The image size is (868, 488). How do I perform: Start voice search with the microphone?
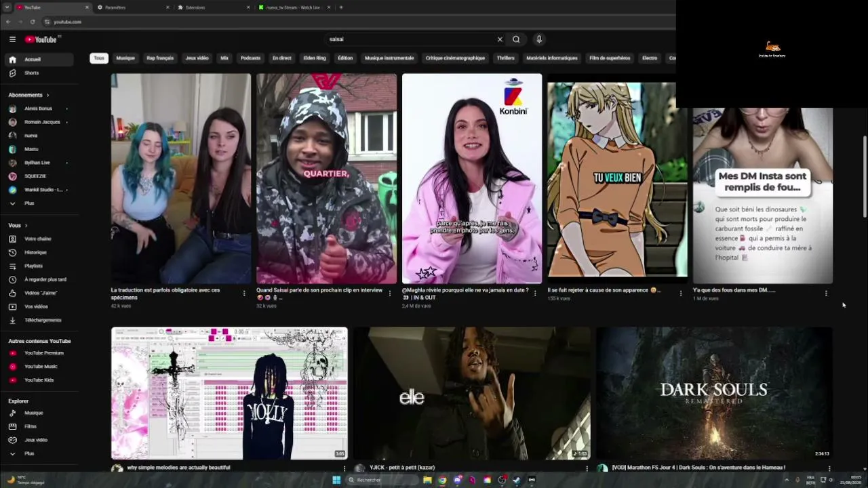pos(539,39)
